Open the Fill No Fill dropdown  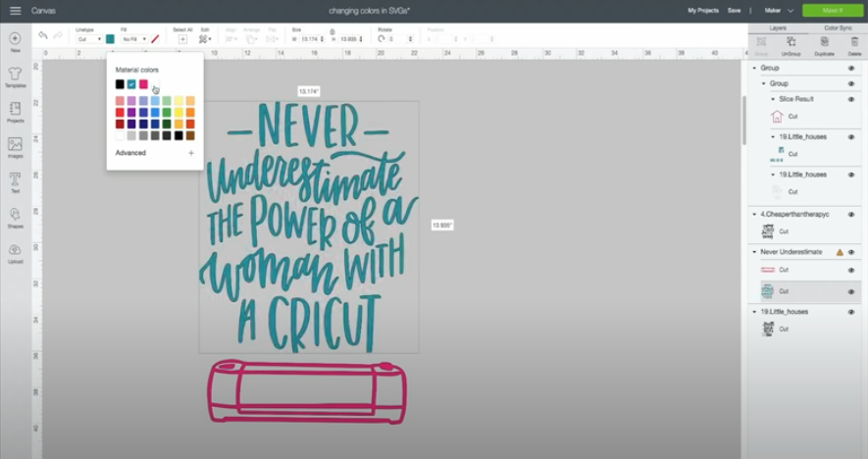pos(134,39)
